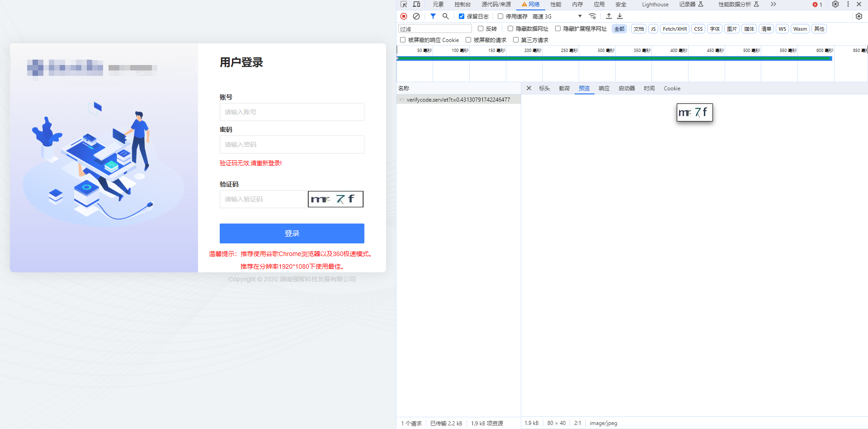Screen dimensions: 868x429
Task: Open the 源代码/来源 tab
Action: (x=496, y=5)
